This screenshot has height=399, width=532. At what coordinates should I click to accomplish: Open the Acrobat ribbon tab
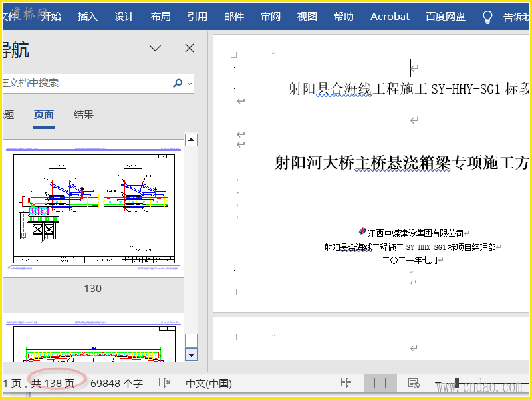click(x=390, y=16)
